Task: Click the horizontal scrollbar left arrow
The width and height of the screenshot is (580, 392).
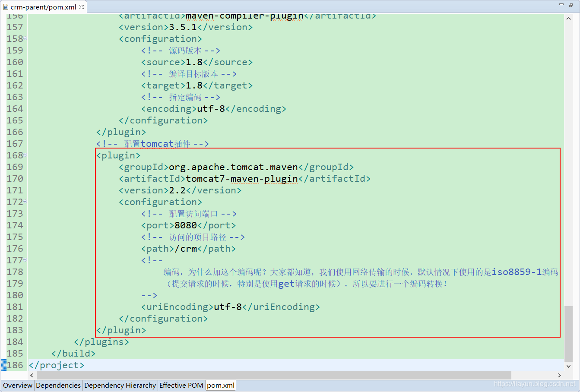Action: click(32, 375)
